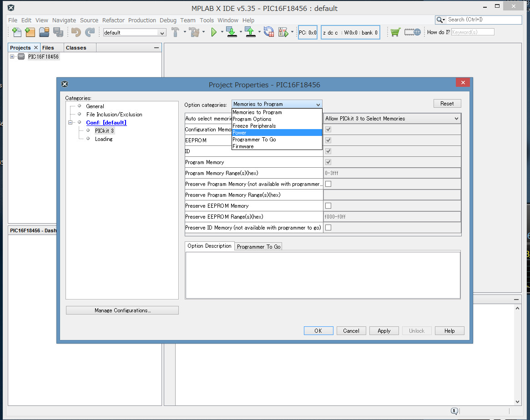
Task: Click the Clean and Build icon
Action: [194, 32]
